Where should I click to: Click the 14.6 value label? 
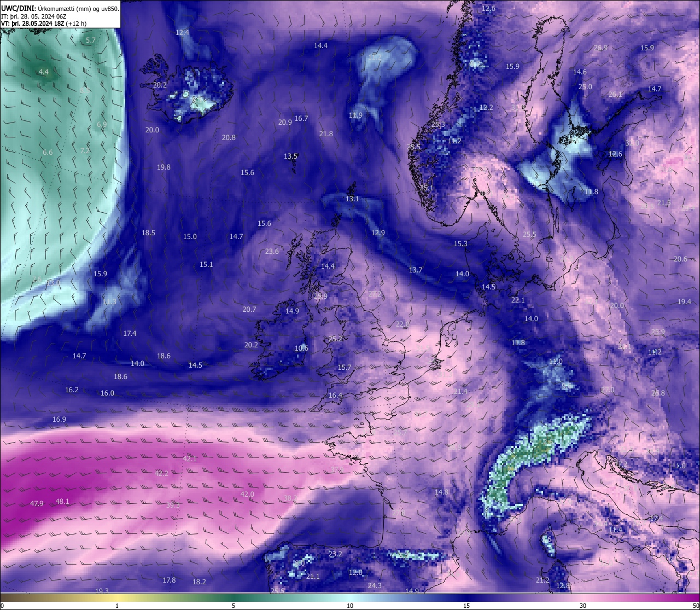pyautogui.click(x=580, y=72)
